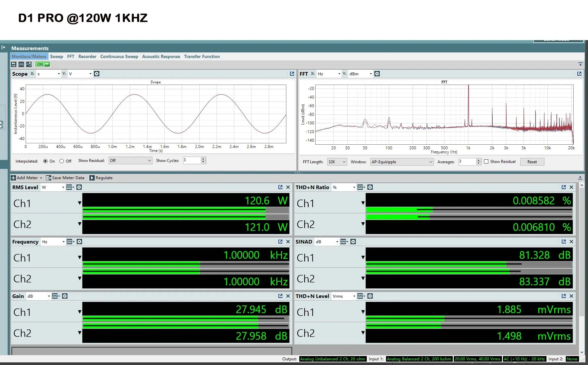
Task: Pop out the Gain meter
Action: (280, 296)
